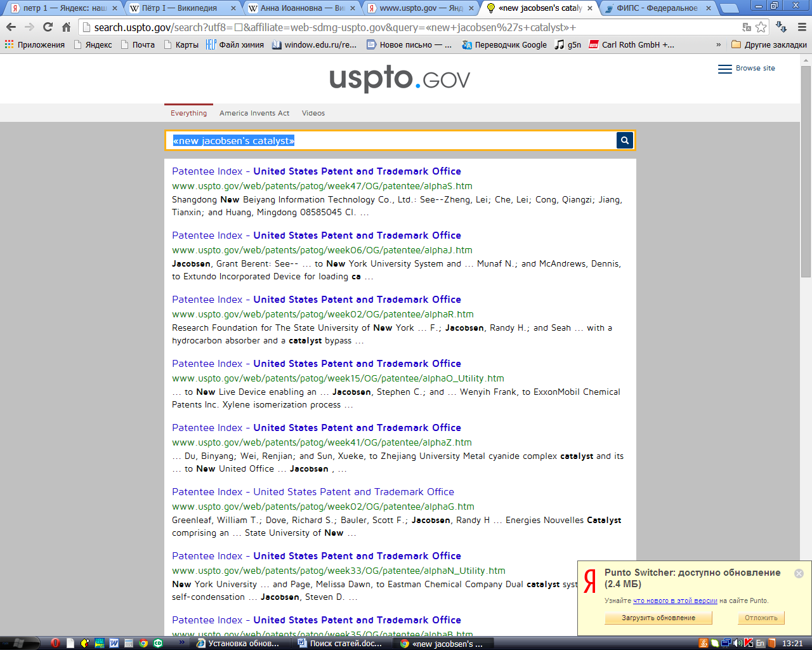
Task: Switch to the Пётр I Википедия tab
Action: click(x=182, y=8)
